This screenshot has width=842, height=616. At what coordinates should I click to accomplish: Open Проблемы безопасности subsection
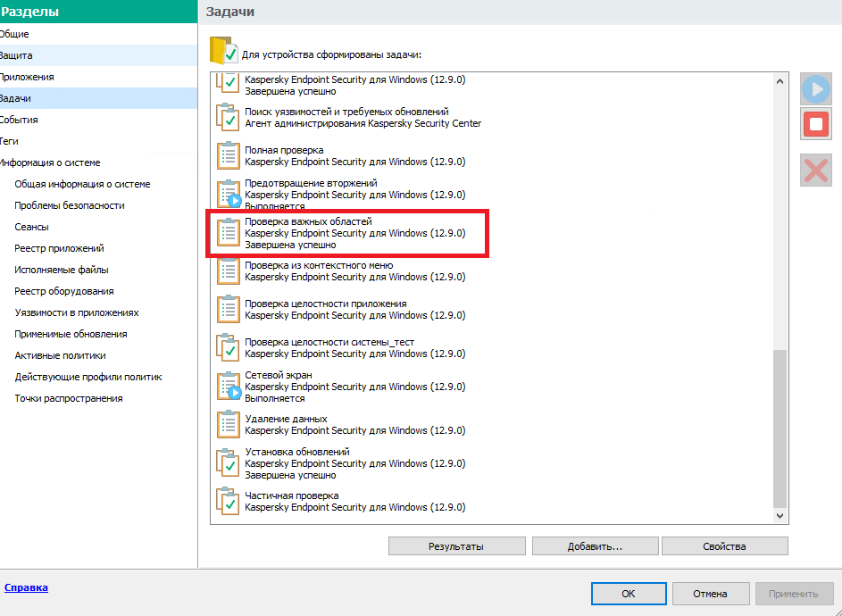click(x=70, y=205)
